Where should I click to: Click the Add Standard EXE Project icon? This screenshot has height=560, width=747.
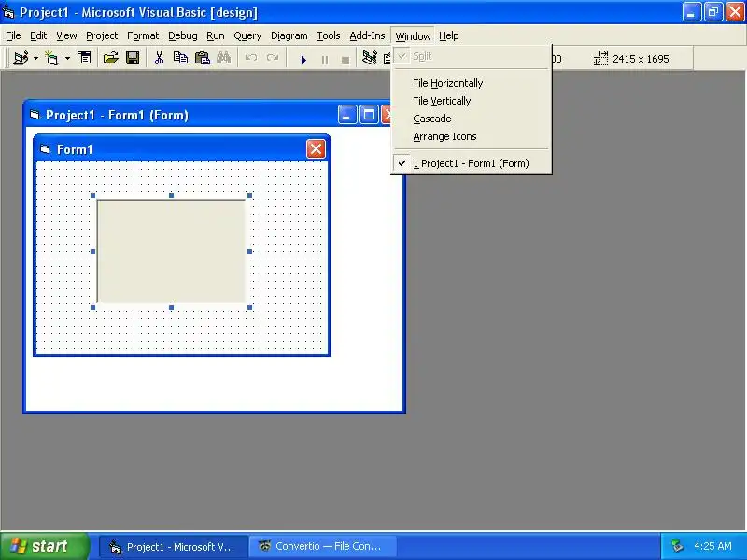point(21,58)
